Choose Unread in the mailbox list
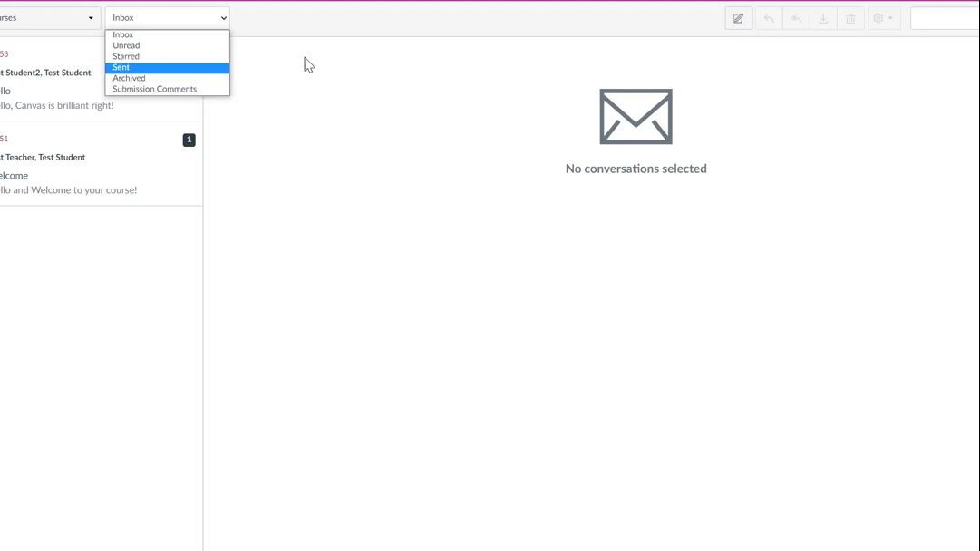Image resolution: width=980 pixels, height=551 pixels. point(126,45)
